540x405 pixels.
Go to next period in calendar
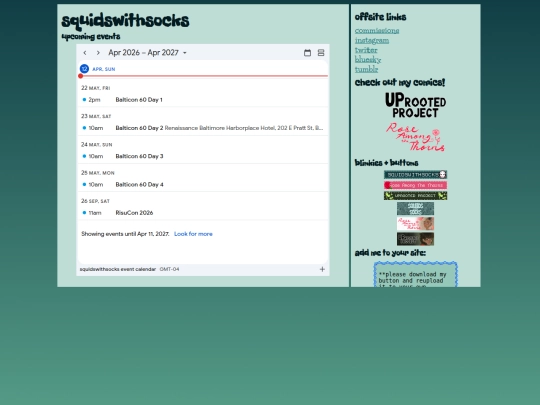point(98,53)
